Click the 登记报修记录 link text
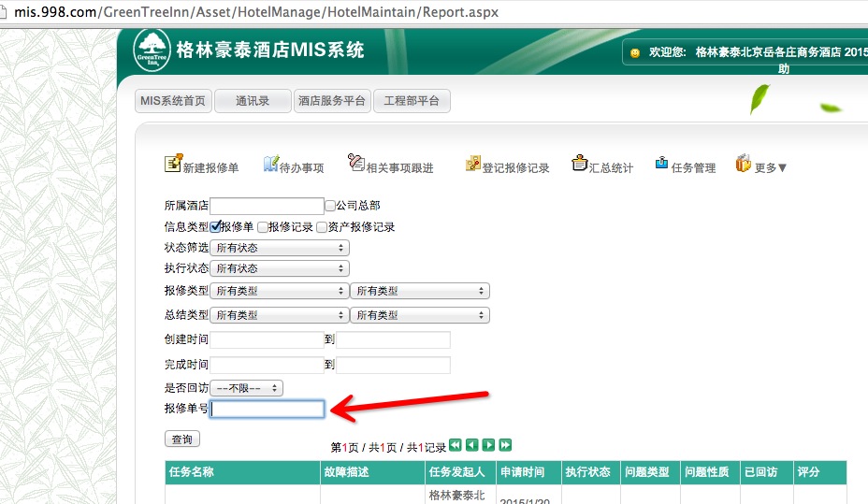The height and width of the screenshot is (504, 868). tap(515, 167)
